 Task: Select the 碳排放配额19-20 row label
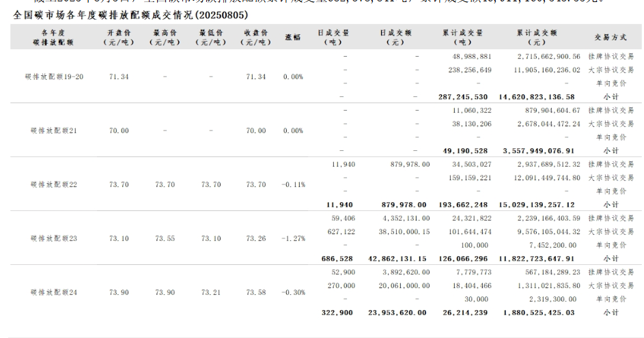click(x=54, y=76)
